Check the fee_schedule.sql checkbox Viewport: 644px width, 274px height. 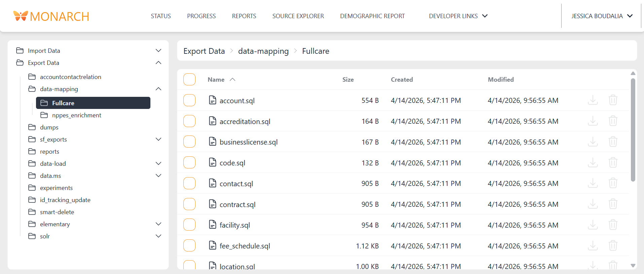pyautogui.click(x=189, y=245)
